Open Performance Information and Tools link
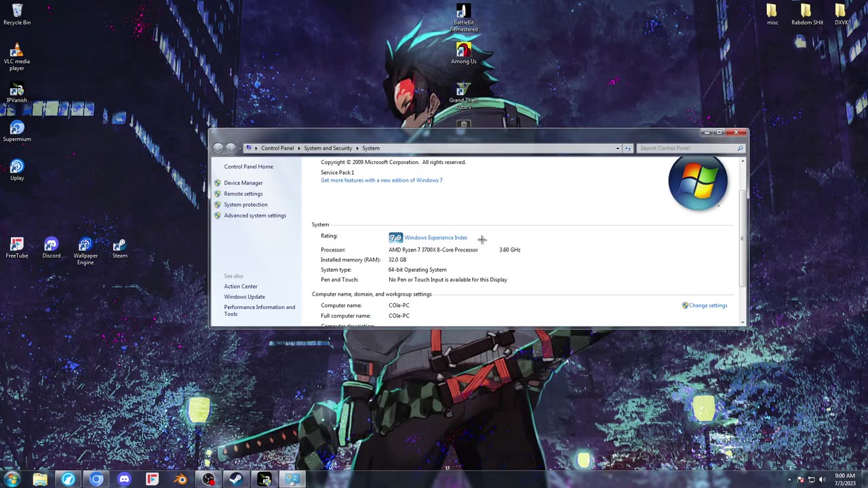The height and width of the screenshot is (488, 868). pyautogui.click(x=260, y=310)
